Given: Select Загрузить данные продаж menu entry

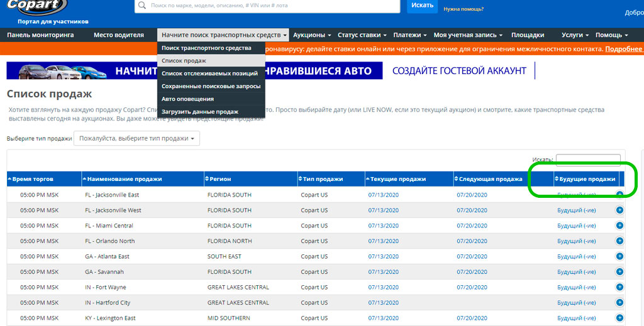Looking at the screenshot, I should (x=211, y=112).
